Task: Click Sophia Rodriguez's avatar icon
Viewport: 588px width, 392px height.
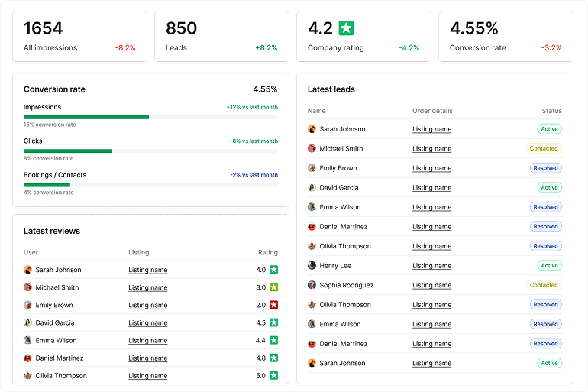Action: (x=312, y=285)
